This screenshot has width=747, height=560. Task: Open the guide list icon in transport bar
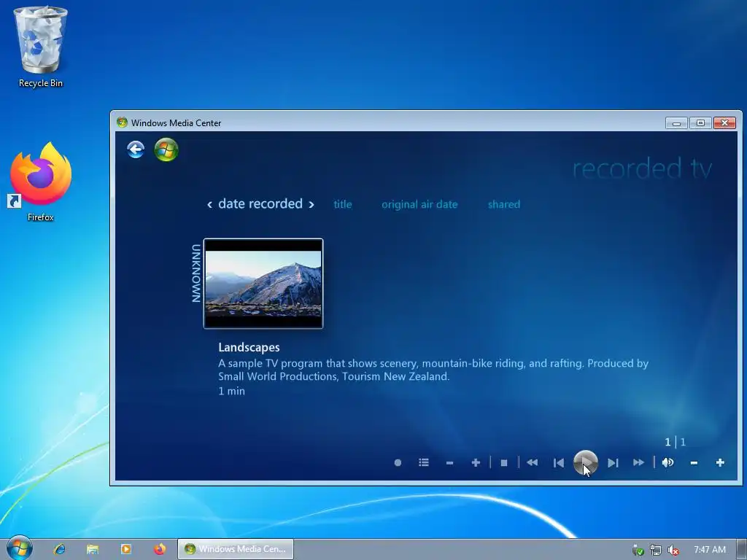tap(424, 462)
